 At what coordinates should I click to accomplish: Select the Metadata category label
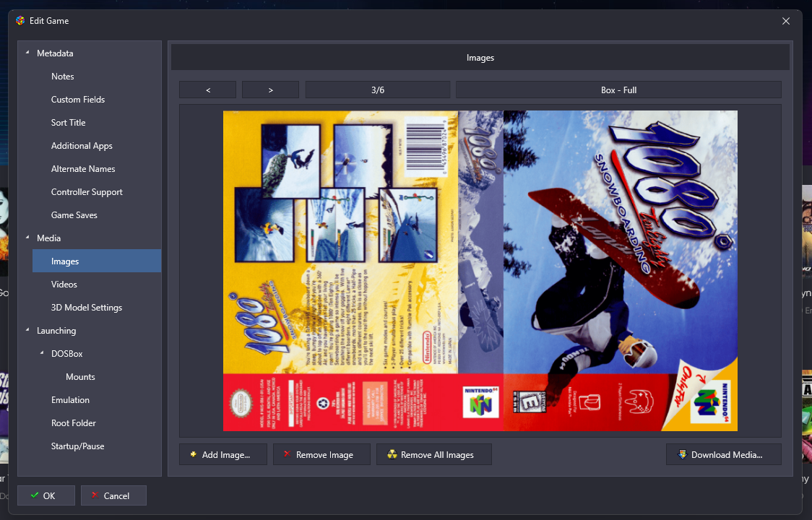55,53
